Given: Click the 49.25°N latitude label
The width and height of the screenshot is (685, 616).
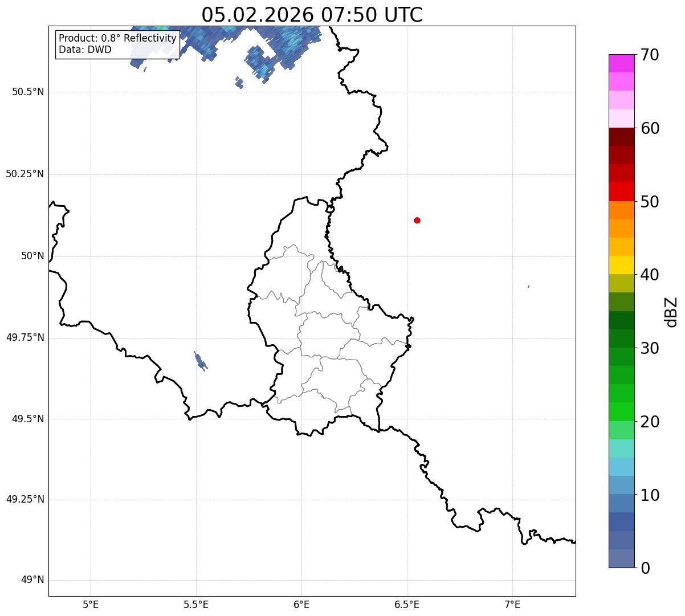Looking at the screenshot, I should pos(25,499).
